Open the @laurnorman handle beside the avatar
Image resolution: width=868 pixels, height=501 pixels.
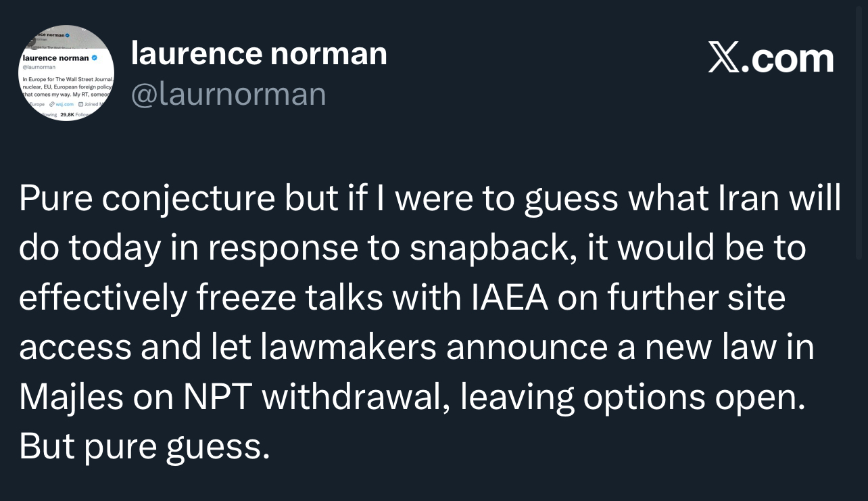pos(228,93)
